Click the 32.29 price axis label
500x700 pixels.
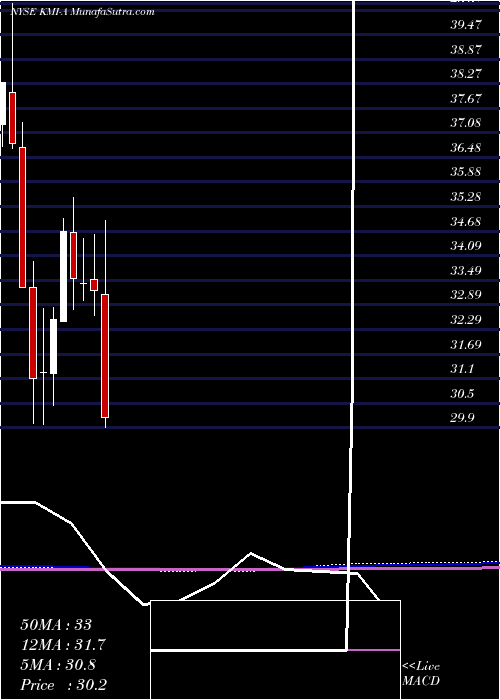click(x=466, y=320)
